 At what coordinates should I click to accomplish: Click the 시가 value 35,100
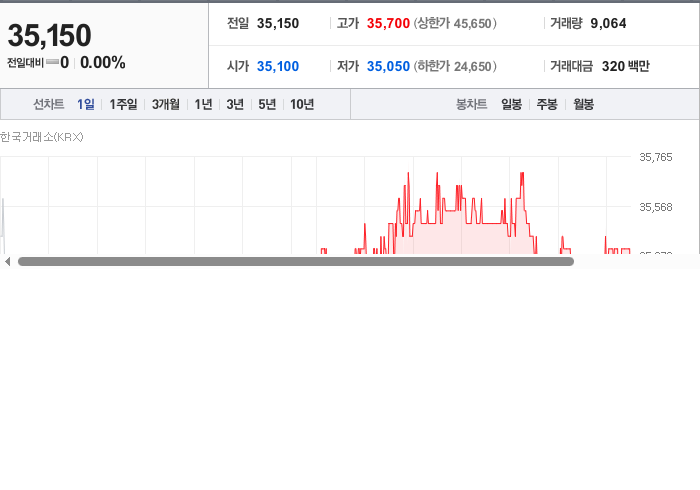tap(278, 66)
